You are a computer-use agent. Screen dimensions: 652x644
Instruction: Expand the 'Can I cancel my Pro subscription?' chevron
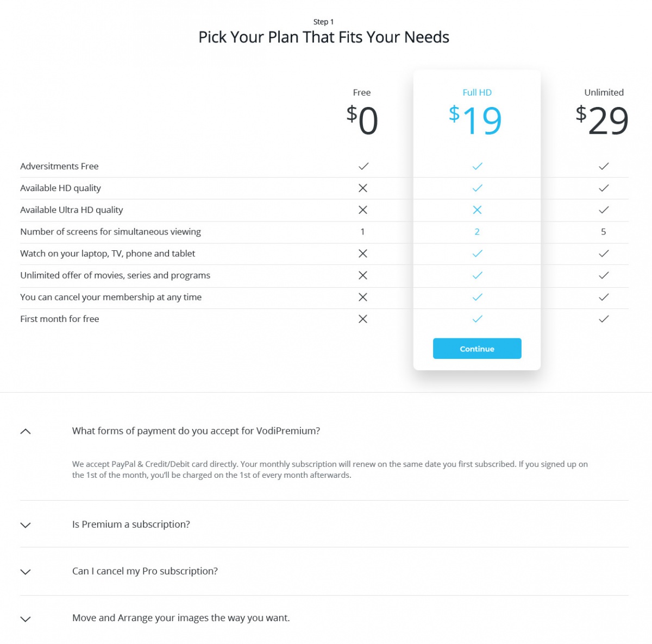tap(26, 572)
